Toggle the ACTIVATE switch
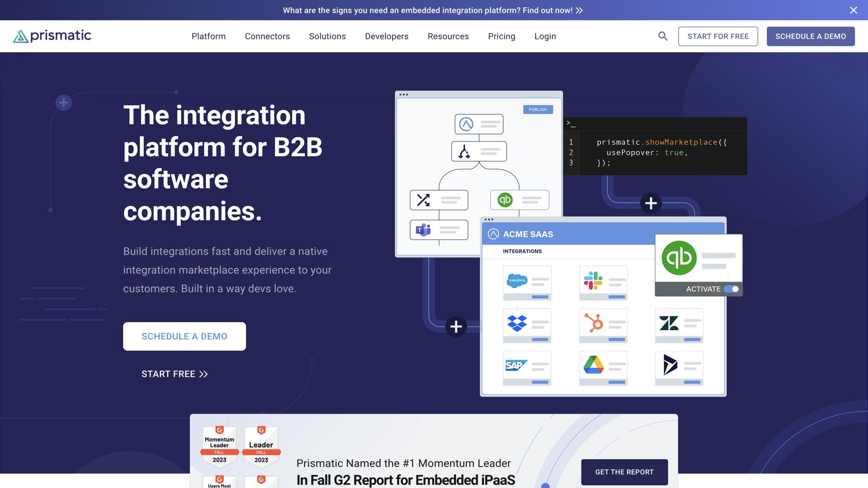Image resolution: width=868 pixels, height=488 pixels. coord(731,289)
